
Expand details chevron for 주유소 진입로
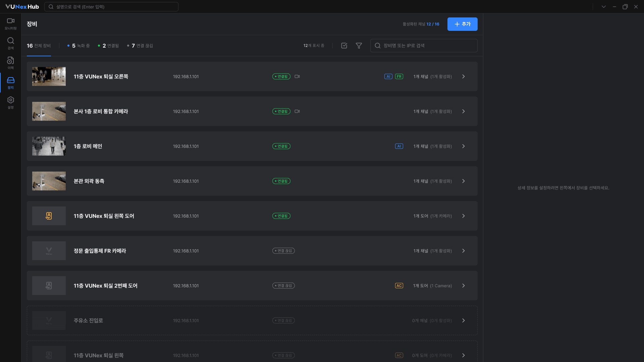click(464, 320)
